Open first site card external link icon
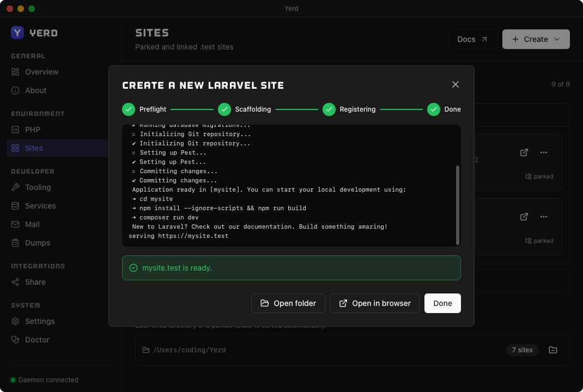 [524, 152]
